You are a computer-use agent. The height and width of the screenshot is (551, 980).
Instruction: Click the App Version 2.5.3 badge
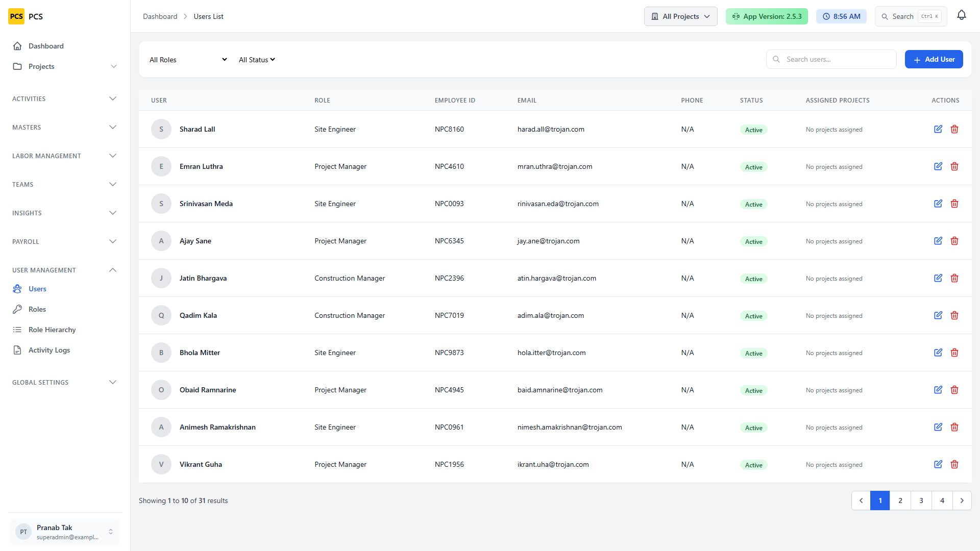pos(767,16)
